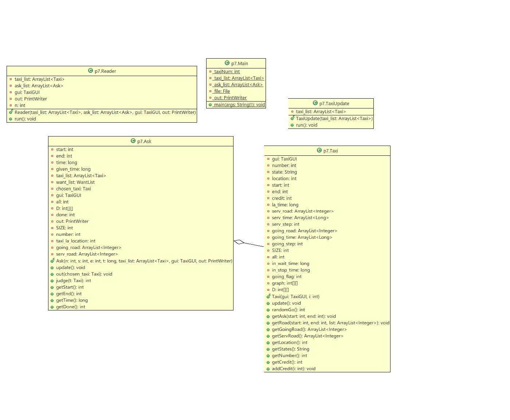Click the class icon beside p7.Ask
This screenshot has height=420, width=510.
coord(133,141)
